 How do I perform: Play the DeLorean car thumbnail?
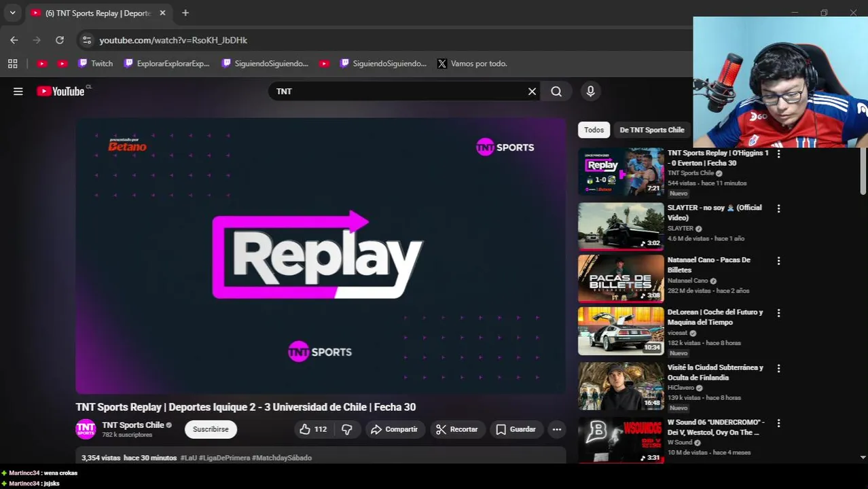(x=621, y=331)
